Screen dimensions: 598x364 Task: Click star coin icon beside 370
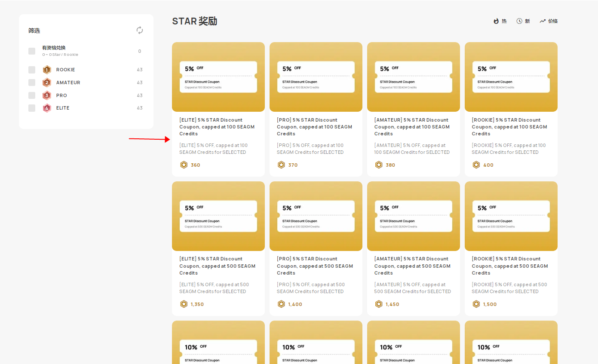click(282, 165)
